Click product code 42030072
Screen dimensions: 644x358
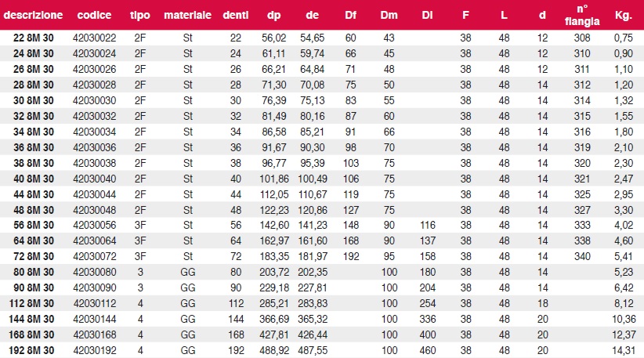click(95, 257)
